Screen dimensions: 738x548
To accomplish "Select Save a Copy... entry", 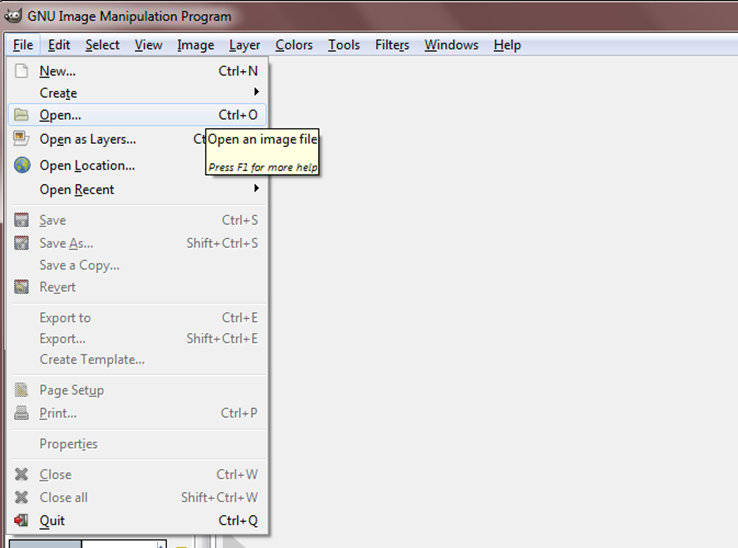I will [137, 265].
